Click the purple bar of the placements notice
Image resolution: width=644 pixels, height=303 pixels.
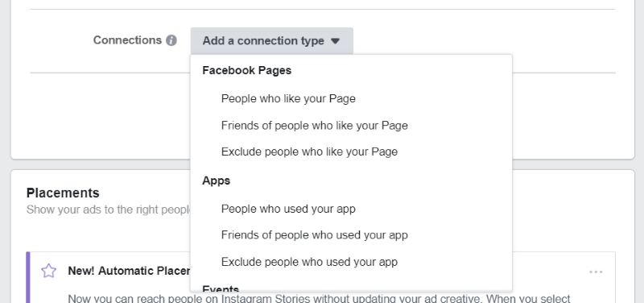28,277
